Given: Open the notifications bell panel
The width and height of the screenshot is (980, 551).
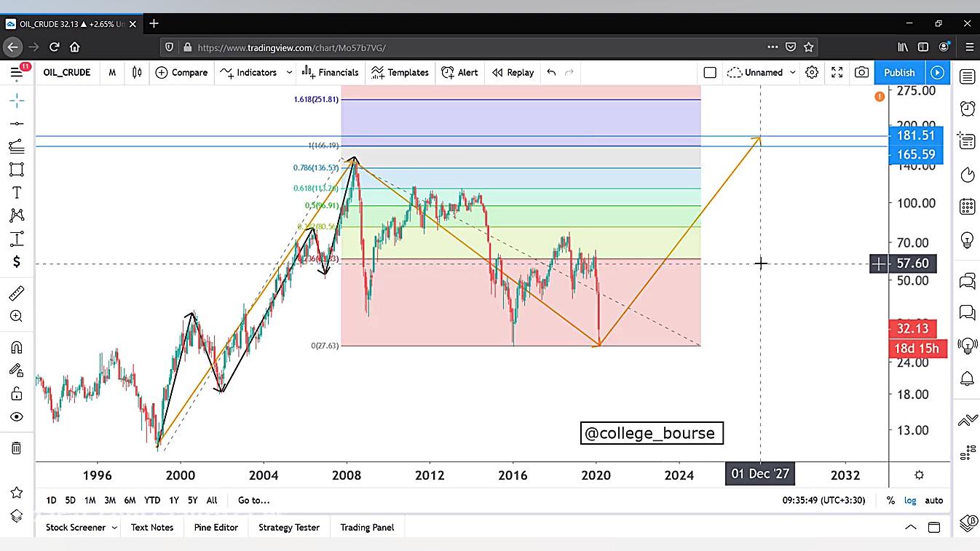Looking at the screenshot, I should [967, 378].
